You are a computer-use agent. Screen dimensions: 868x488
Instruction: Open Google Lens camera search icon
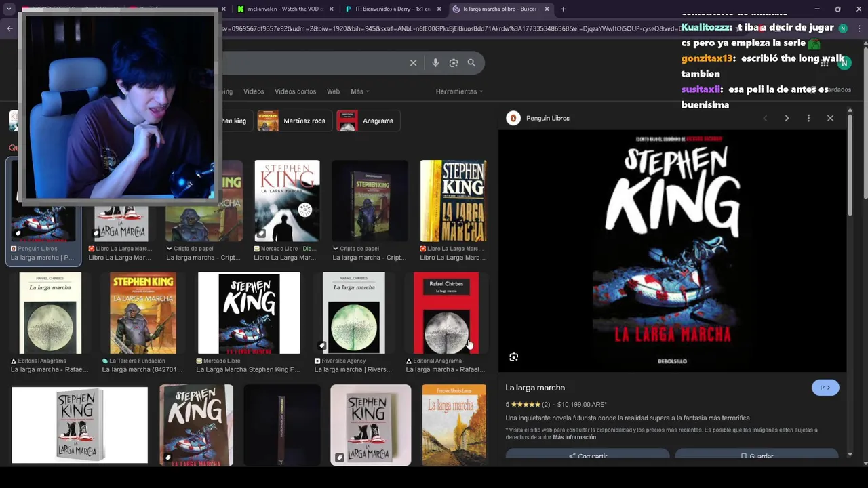[x=454, y=63]
